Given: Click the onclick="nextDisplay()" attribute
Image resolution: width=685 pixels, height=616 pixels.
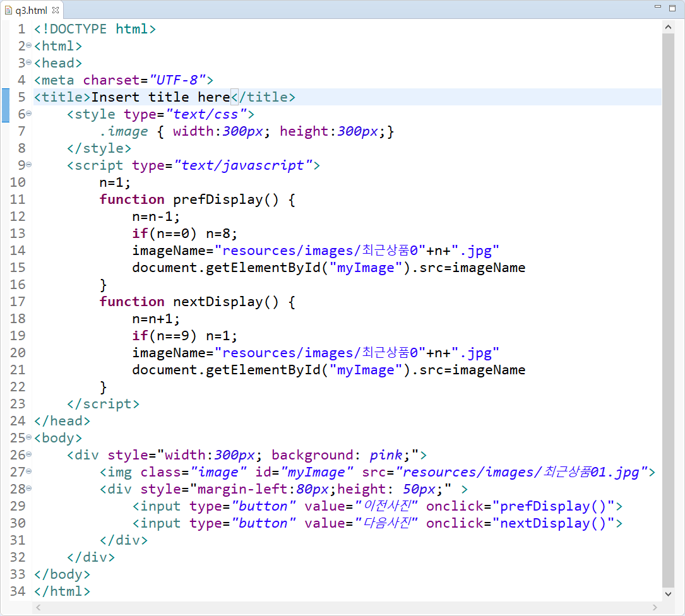Looking at the screenshot, I should (521, 523).
